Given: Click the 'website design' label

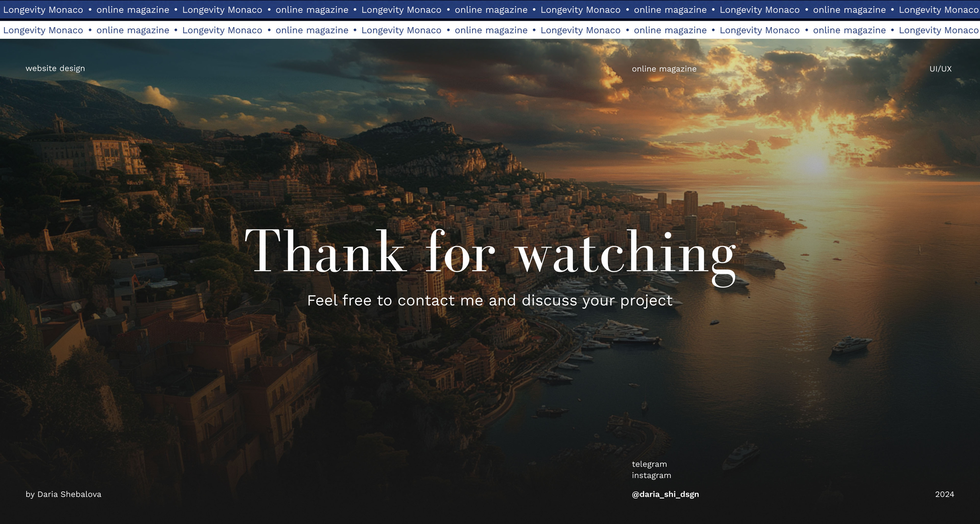Looking at the screenshot, I should click(x=55, y=69).
